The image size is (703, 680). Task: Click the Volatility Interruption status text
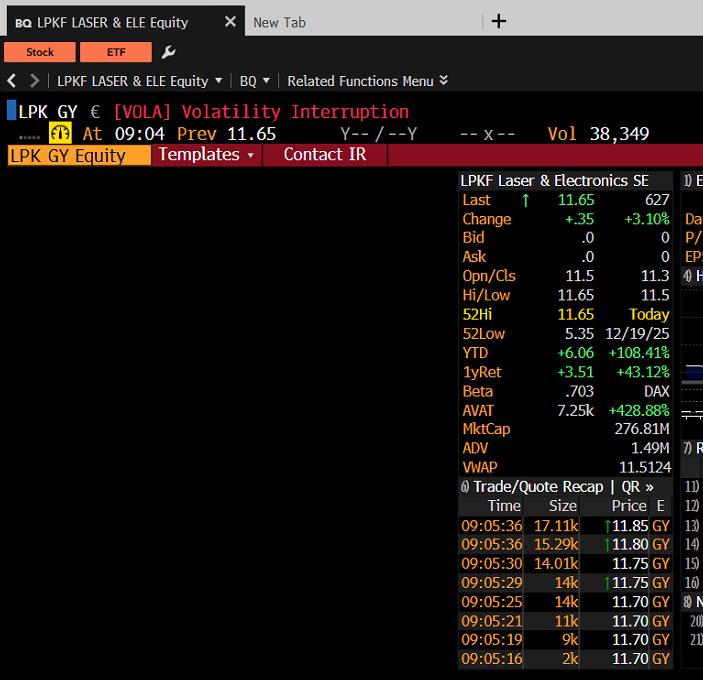(295, 112)
